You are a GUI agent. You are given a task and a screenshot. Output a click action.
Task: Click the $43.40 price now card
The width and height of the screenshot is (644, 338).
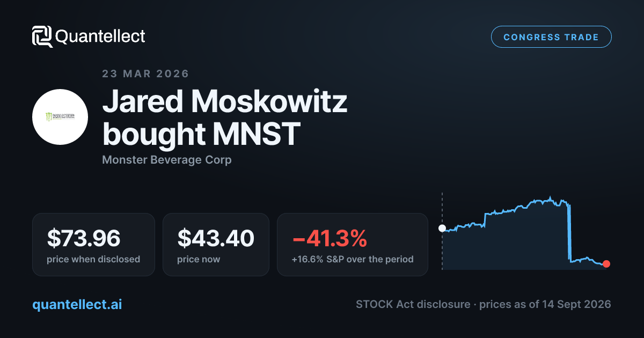(216, 245)
